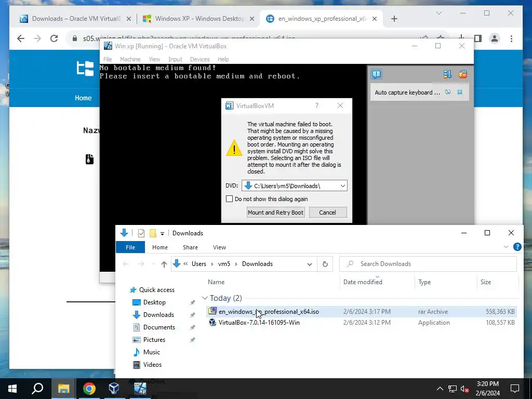The image size is (532, 399).
Task: Open Music in Explorer sidebar
Action: 151,352
